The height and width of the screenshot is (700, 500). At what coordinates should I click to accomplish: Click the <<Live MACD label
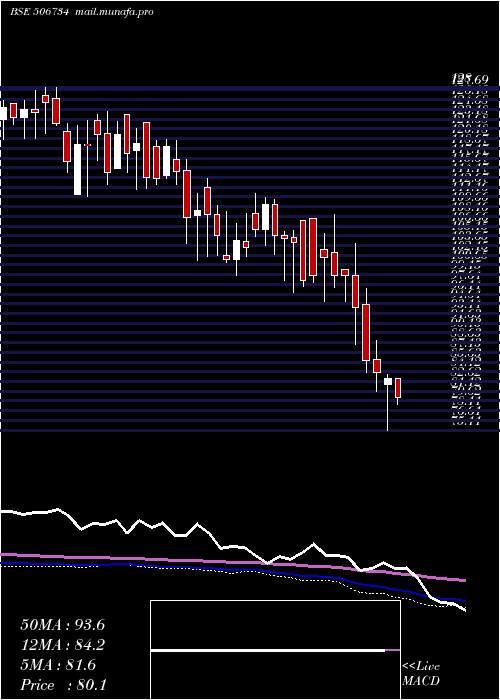click(x=421, y=673)
